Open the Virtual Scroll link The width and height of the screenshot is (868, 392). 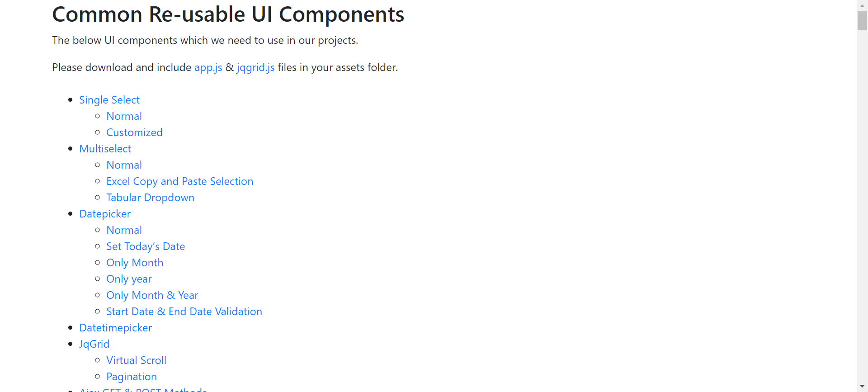point(136,360)
